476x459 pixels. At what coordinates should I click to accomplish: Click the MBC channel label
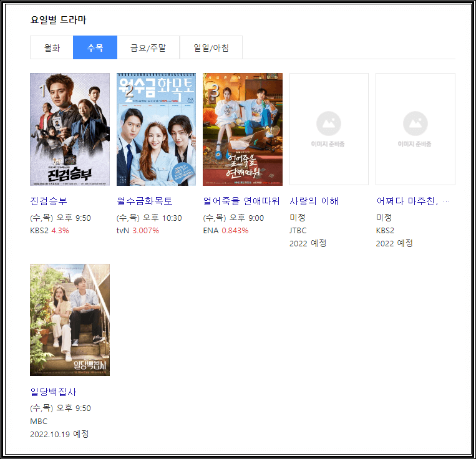pos(39,422)
